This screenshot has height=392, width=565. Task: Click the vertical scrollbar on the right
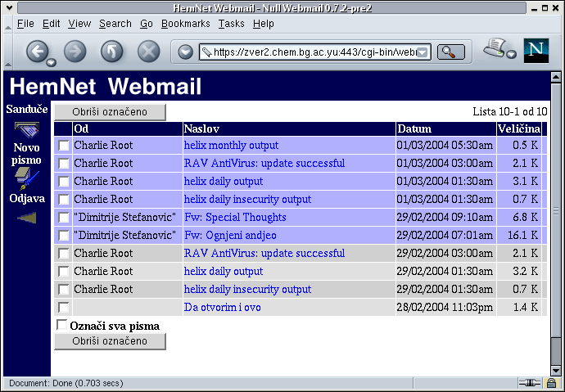[556, 205]
